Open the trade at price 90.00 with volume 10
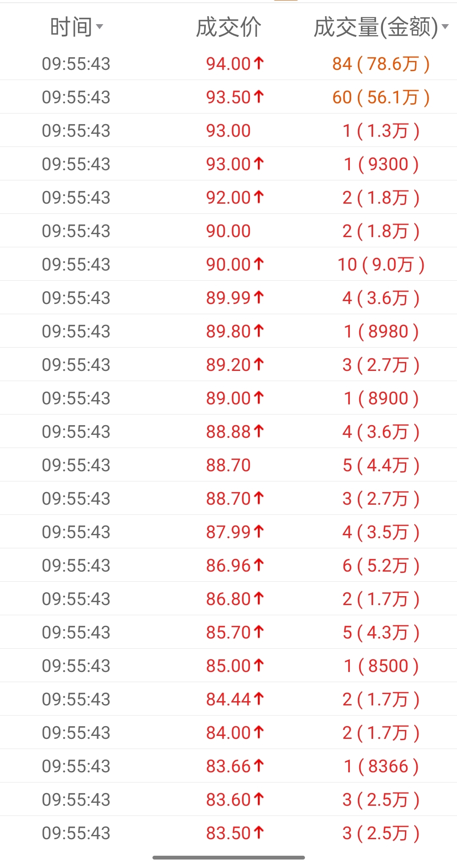 pyautogui.click(x=228, y=264)
